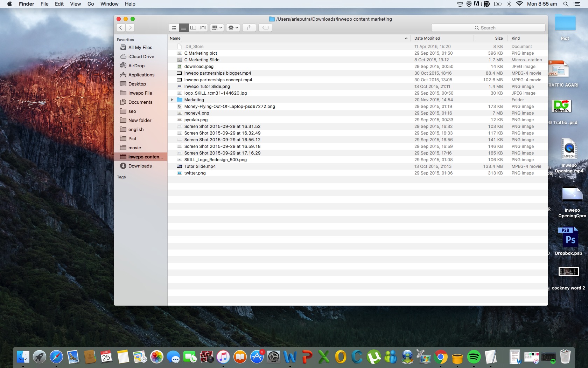Open Downloads in the sidebar
Image resolution: width=588 pixels, height=368 pixels.
point(140,166)
